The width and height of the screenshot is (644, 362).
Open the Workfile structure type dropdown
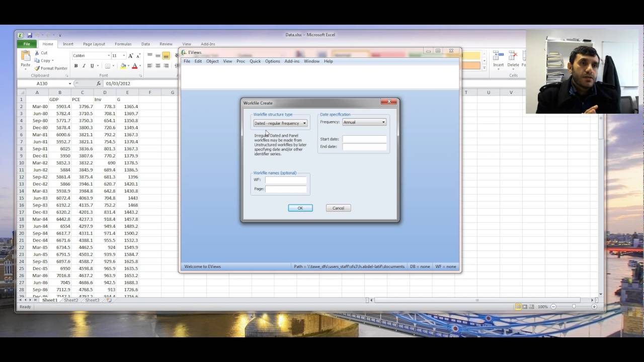click(280, 123)
